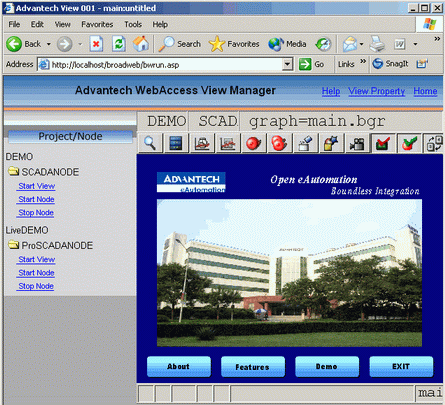This screenshot has width=445, height=405.
Task: Open the double red alarm bells icon
Action: click(279, 144)
